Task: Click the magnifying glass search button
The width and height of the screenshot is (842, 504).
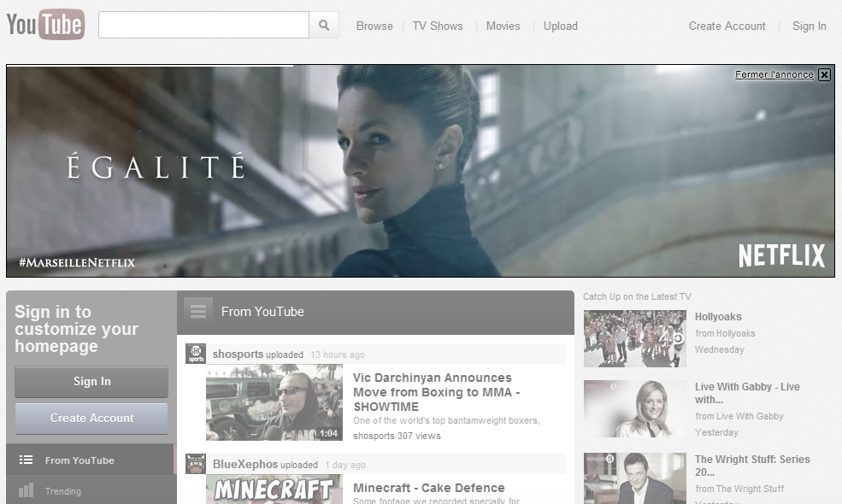Action: [x=324, y=25]
